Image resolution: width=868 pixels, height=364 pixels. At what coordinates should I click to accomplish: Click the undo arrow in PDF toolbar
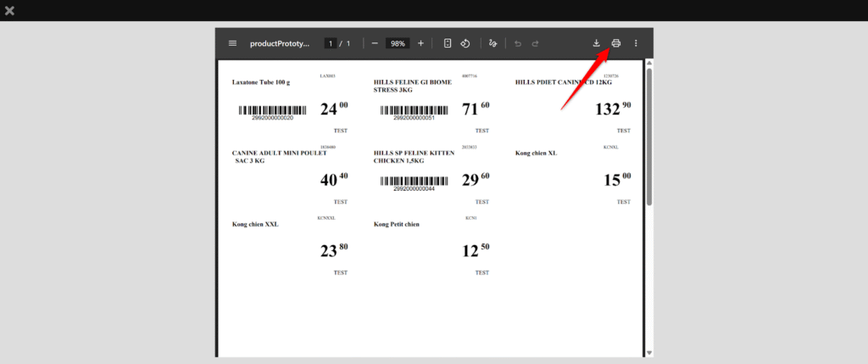click(518, 43)
